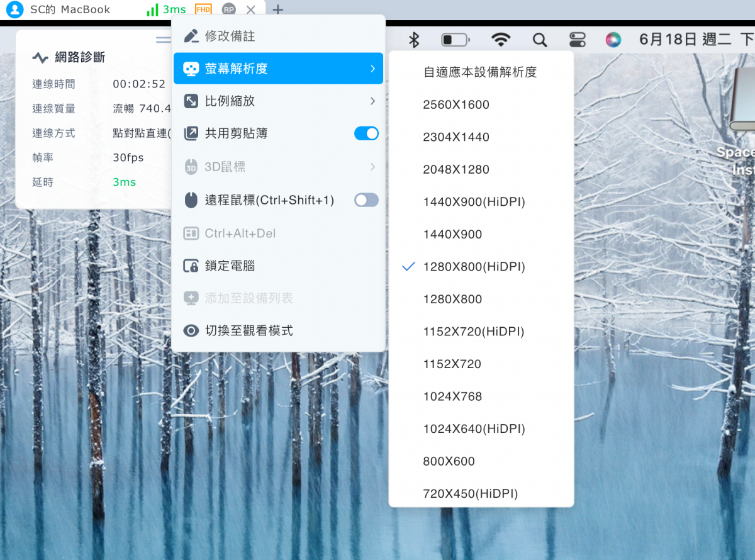
Task: Click the eye icon beside 切換至觀看模式
Action: 191,330
